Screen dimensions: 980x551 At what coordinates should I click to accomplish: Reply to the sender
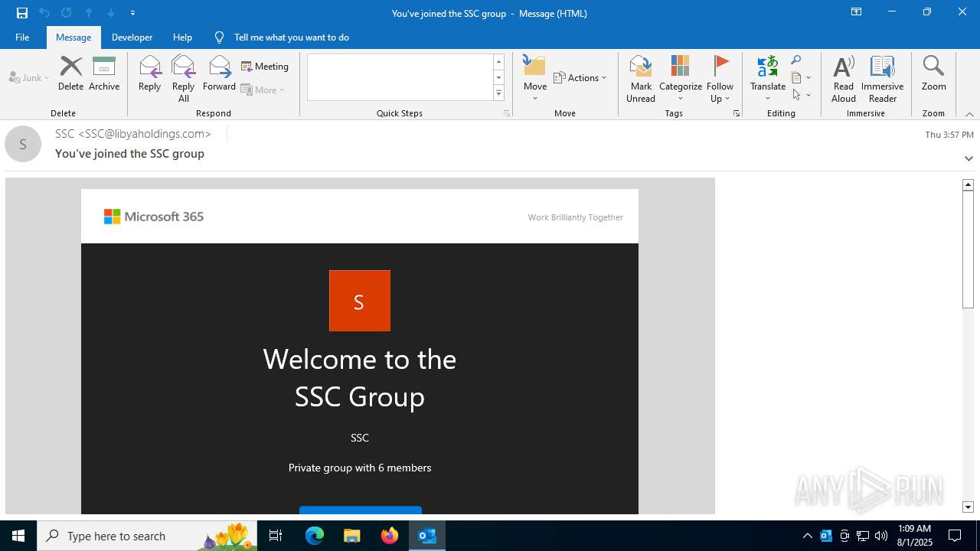coord(149,73)
